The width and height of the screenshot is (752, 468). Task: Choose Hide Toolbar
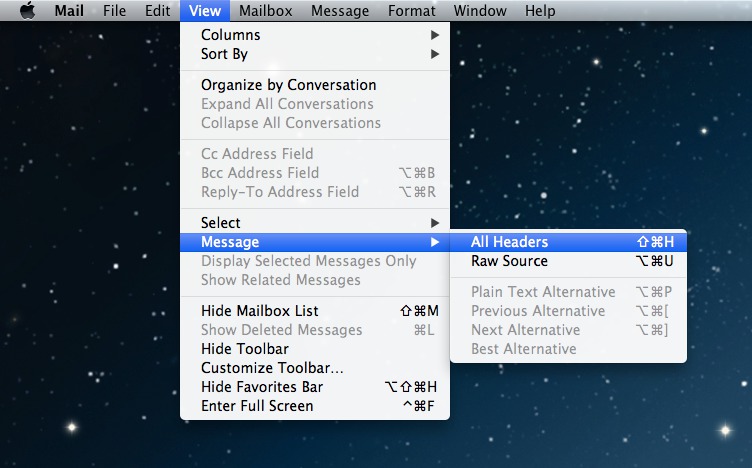pyautogui.click(x=315, y=349)
